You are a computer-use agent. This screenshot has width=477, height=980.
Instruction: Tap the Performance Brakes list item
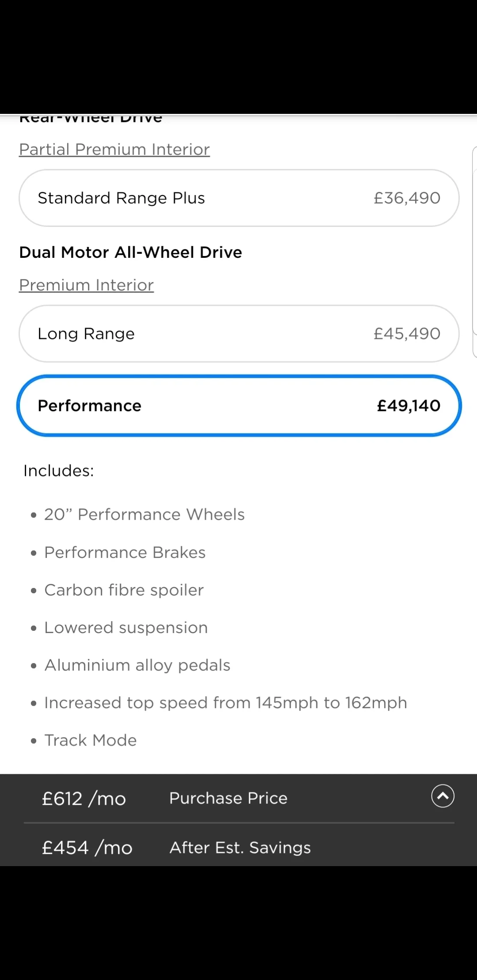coord(125,552)
